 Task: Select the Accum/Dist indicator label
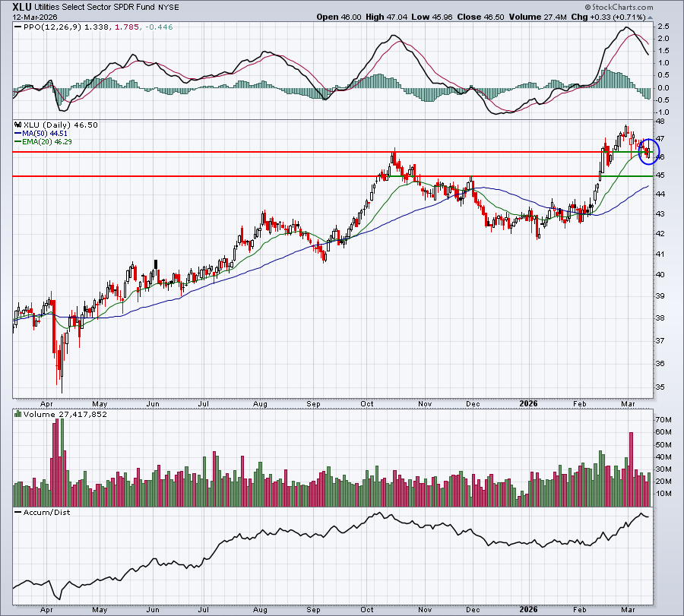(x=46, y=512)
